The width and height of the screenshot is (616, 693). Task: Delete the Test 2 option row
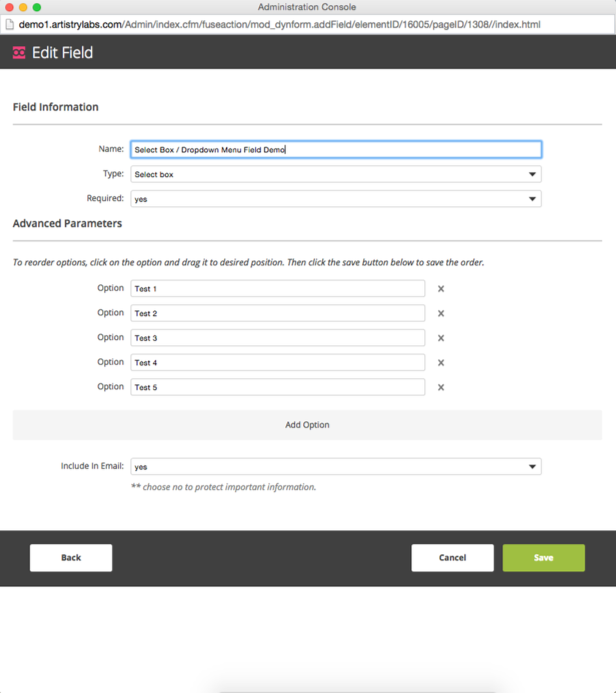(x=441, y=314)
